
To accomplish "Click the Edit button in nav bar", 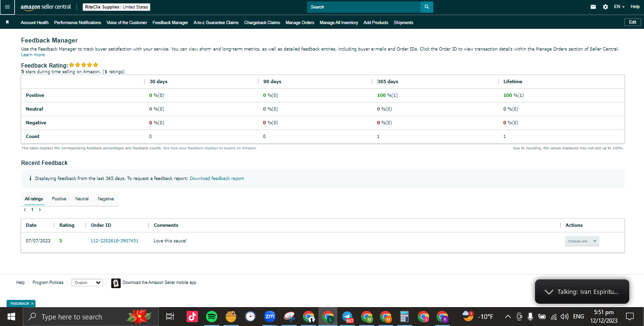I will click(x=633, y=22).
